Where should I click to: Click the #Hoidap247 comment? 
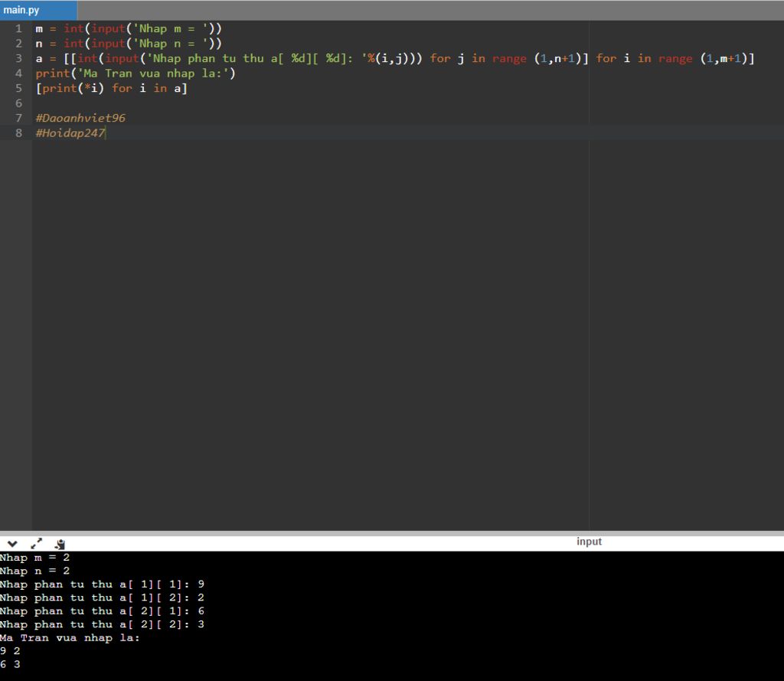tap(70, 133)
